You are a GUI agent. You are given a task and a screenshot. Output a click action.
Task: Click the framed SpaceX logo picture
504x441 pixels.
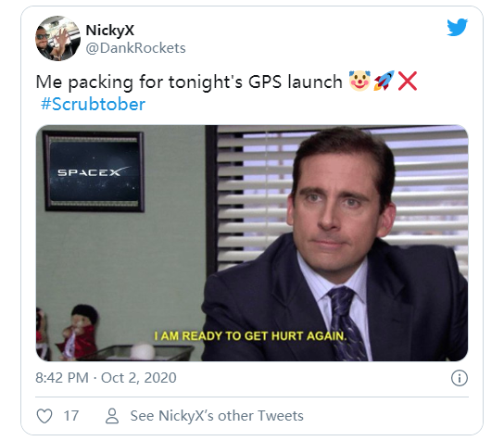pos(94,171)
